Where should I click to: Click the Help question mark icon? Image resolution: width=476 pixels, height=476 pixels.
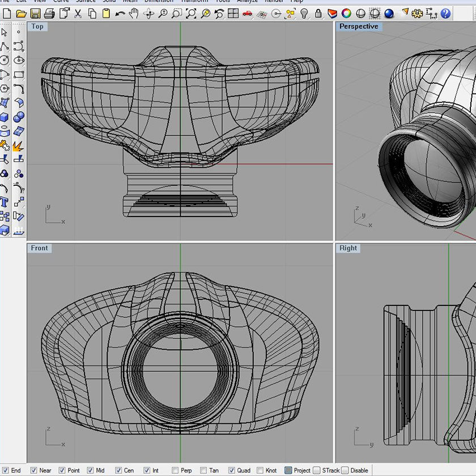tap(445, 13)
